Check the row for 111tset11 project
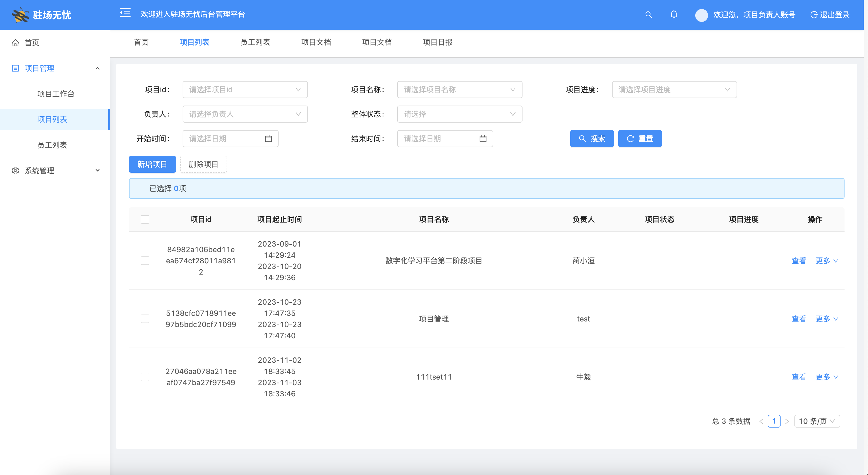 (x=145, y=377)
